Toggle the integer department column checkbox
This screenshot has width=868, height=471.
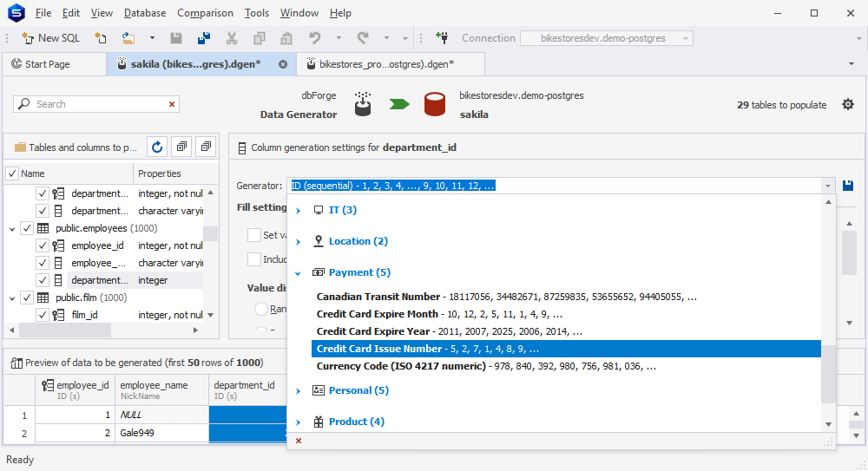(x=42, y=280)
